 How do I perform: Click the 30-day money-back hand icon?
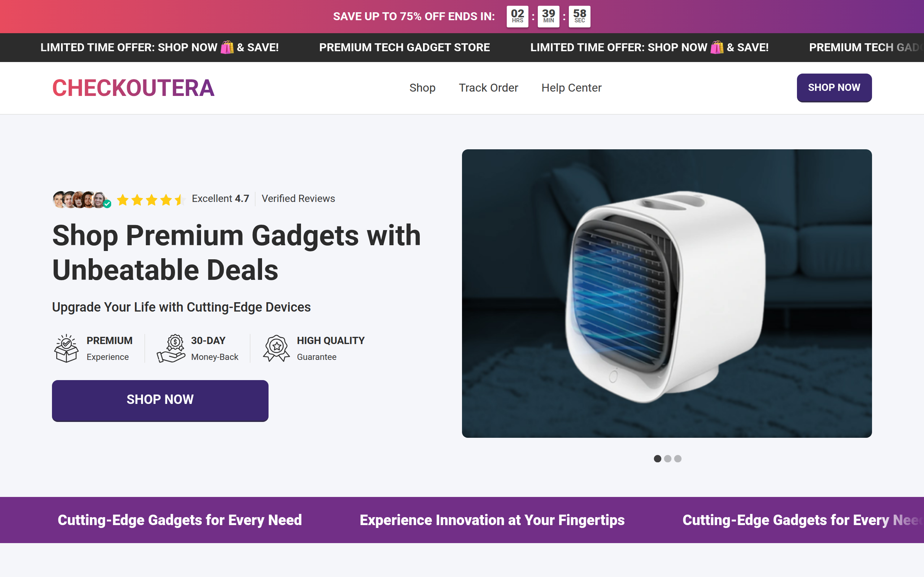[x=171, y=348]
